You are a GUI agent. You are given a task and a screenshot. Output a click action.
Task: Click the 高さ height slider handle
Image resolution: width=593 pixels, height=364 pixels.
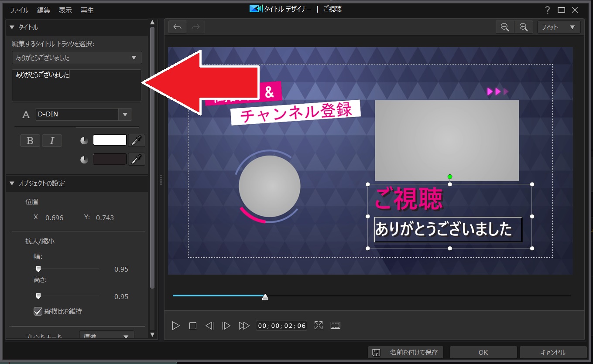coord(38,296)
